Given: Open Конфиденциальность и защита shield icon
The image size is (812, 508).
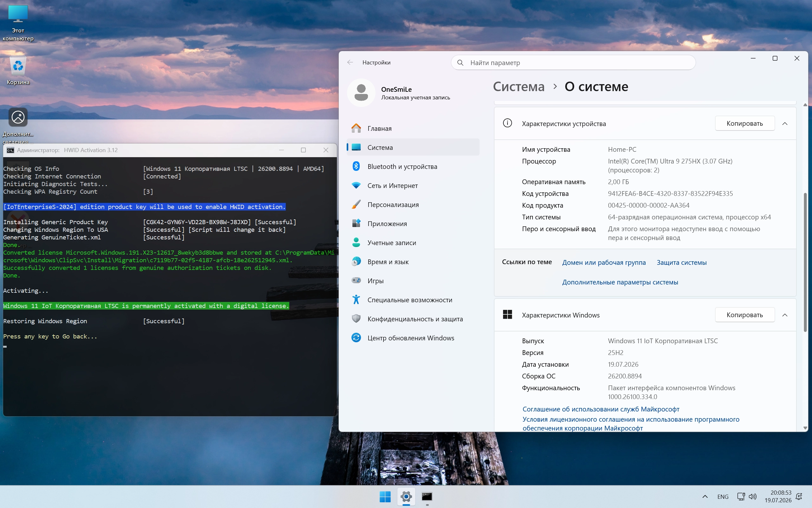Looking at the screenshot, I should pos(356,319).
